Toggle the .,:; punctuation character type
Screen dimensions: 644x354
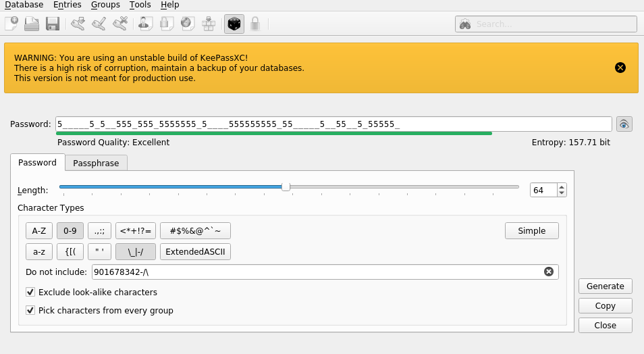pyautogui.click(x=99, y=230)
